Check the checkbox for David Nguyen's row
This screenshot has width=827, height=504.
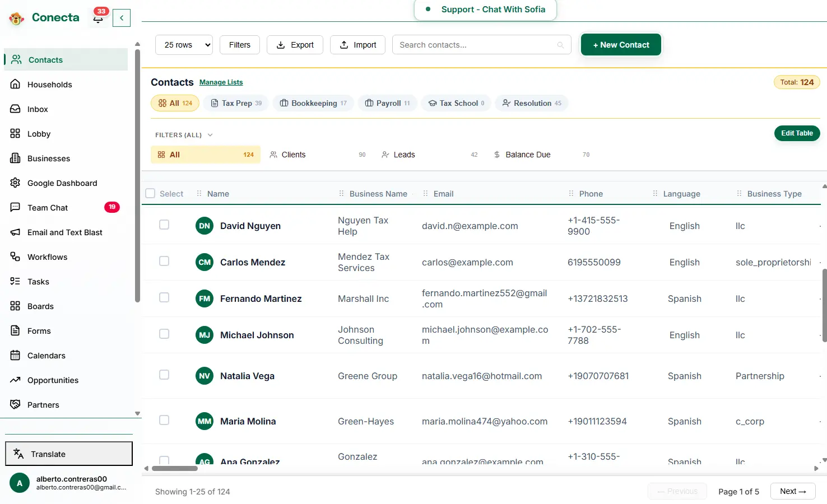click(x=164, y=225)
